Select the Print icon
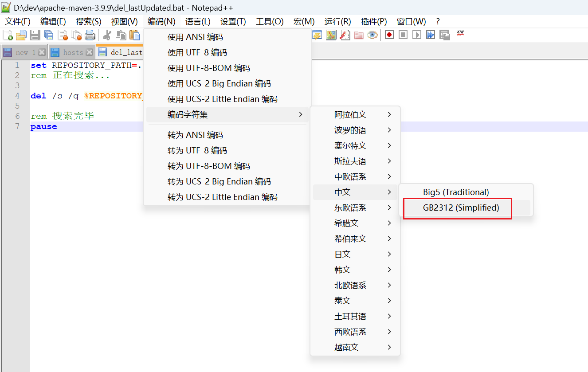Image resolution: width=588 pixels, height=372 pixels. pos(90,35)
